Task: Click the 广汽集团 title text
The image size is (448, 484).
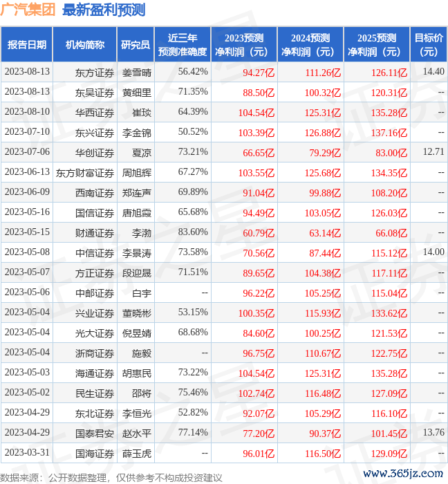Action: tap(28, 10)
